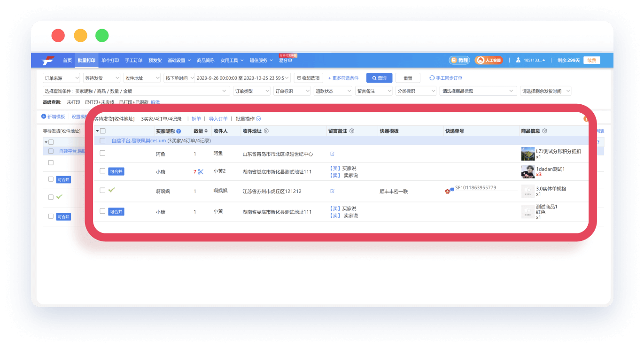Click the gear icon beside 收件地址 header
Screen dimensions: 644x348
pos(266,131)
